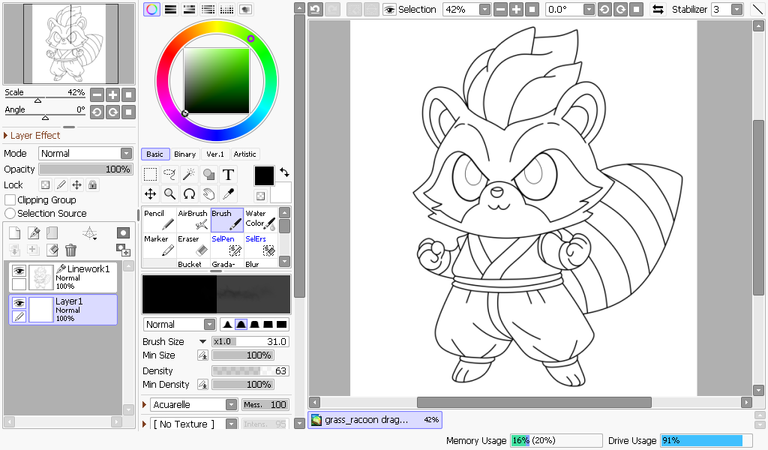
Task: Create a new linework layer
Action: (34, 233)
